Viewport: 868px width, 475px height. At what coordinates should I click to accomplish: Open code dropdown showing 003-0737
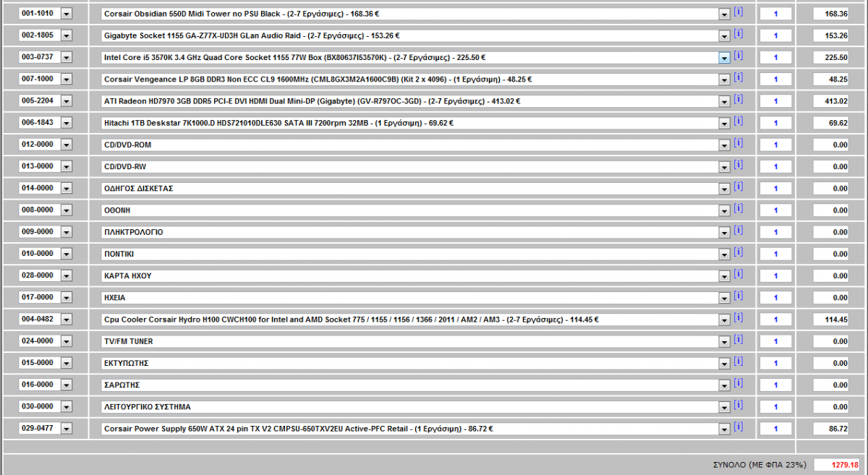67,57
